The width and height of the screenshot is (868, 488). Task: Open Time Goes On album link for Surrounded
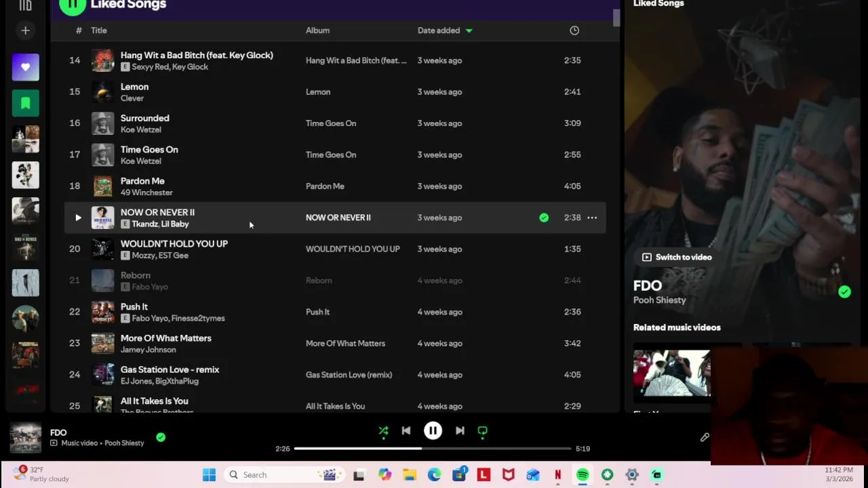tap(331, 123)
